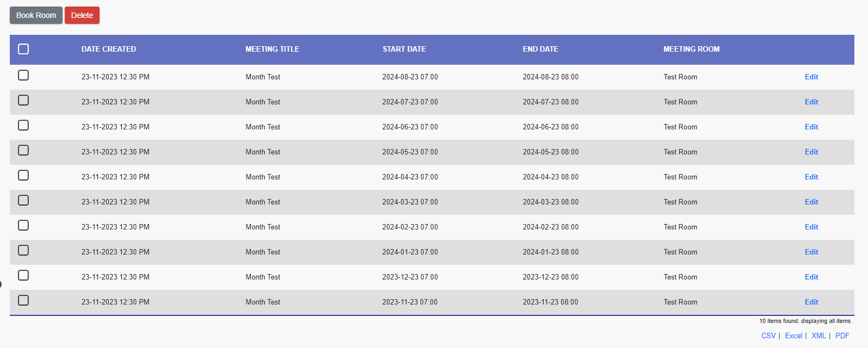This screenshot has height=348, width=868.
Task: Check the row starting 2024-08-23 07:00
Action: click(x=23, y=75)
